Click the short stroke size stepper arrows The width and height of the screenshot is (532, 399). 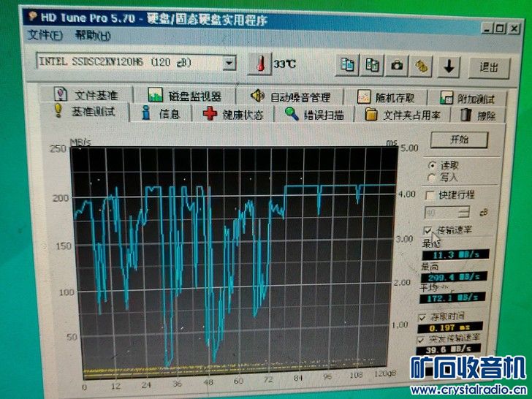tap(463, 213)
